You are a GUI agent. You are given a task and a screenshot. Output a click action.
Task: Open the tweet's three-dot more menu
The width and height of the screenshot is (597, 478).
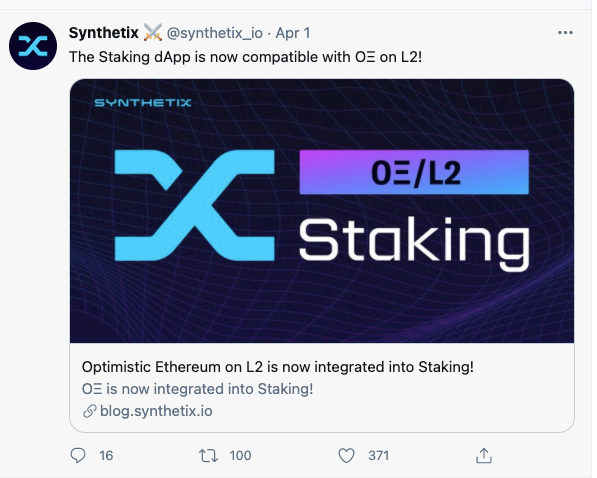565,33
